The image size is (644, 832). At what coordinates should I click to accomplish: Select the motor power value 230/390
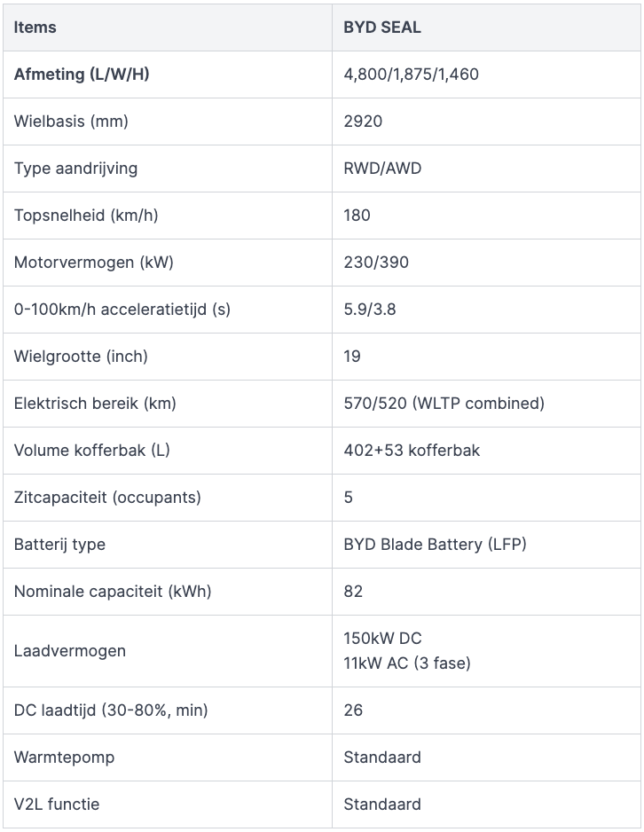(x=376, y=263)
